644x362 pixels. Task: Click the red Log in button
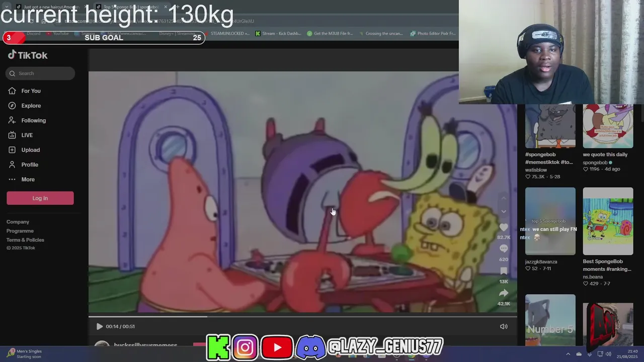click(40, 198)
